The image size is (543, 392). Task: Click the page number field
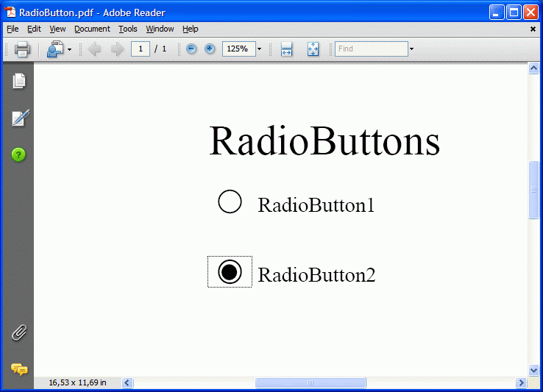[141, 49]
